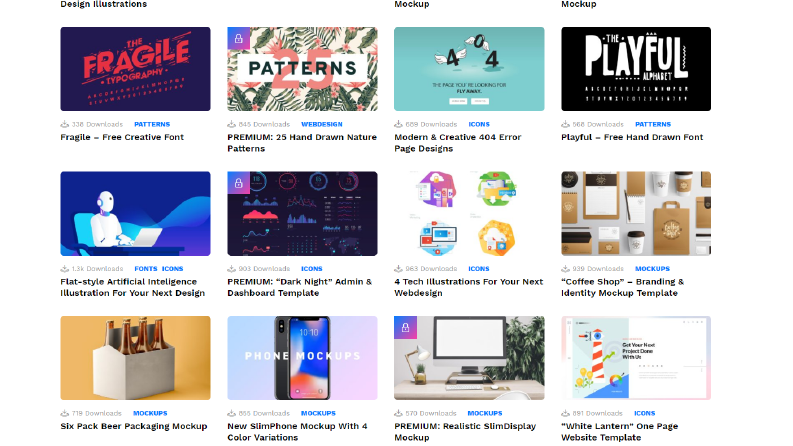Click the premium lock icon on SlimDisplay mockup
Viewport: 793px width, 446px height.
pos(405,328)
